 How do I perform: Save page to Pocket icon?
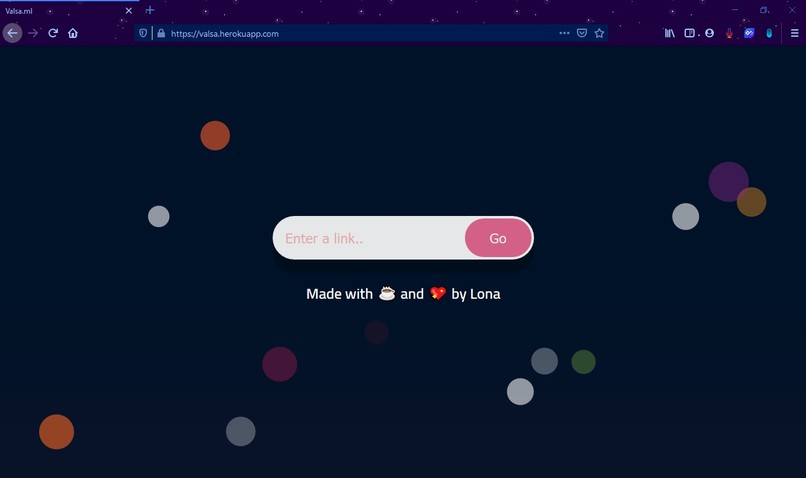[x=582, y=33]
